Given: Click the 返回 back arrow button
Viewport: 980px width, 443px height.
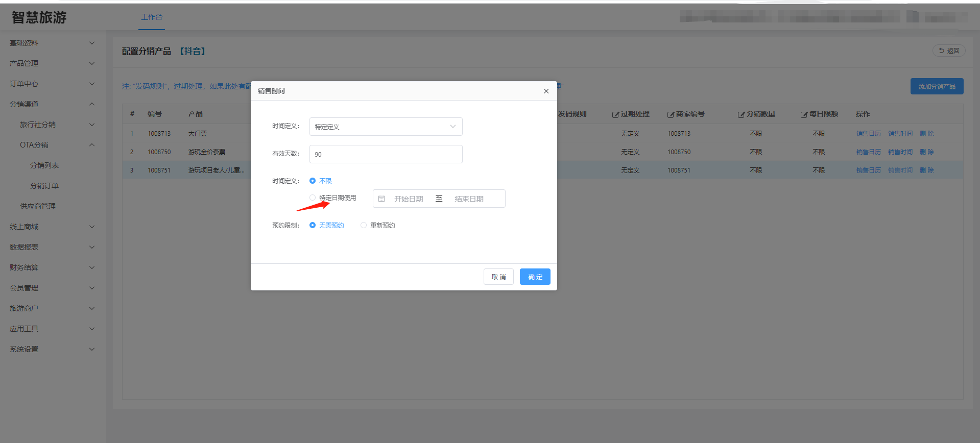Looking at the screenshot, I should click(x=949, y=51).
